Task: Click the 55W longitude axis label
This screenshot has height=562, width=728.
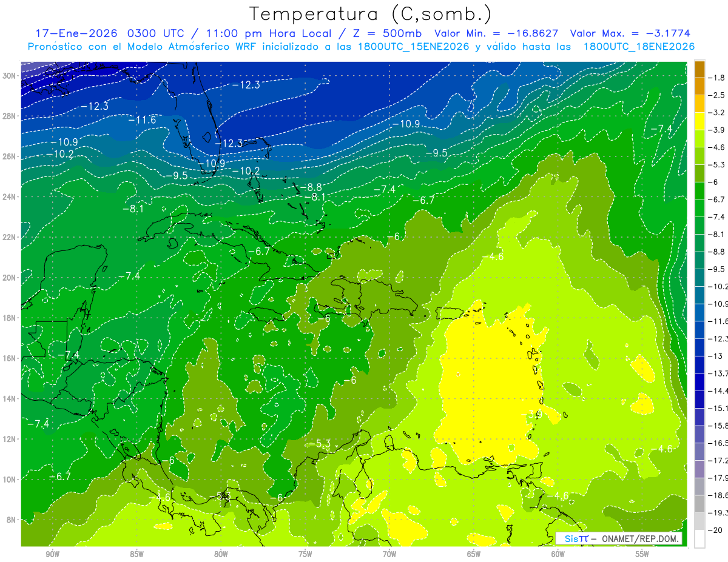Action: (x=642, y=554)
